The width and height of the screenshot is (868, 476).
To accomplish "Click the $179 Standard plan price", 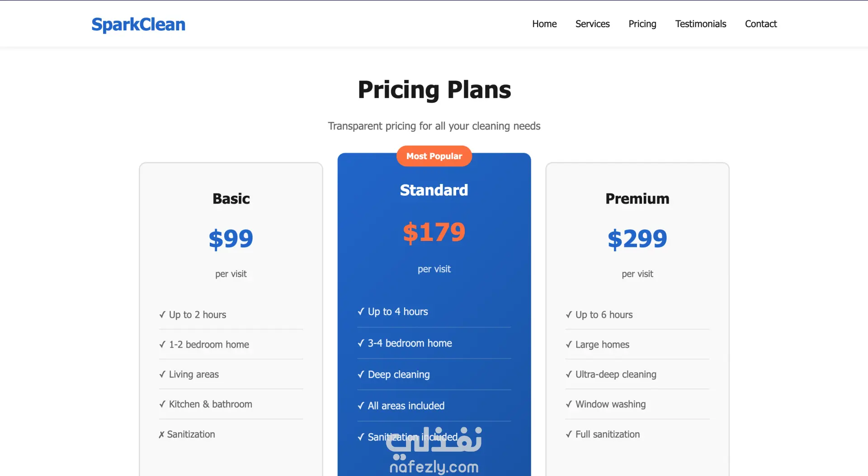I will pyautogui.click(x=434, y=233).
